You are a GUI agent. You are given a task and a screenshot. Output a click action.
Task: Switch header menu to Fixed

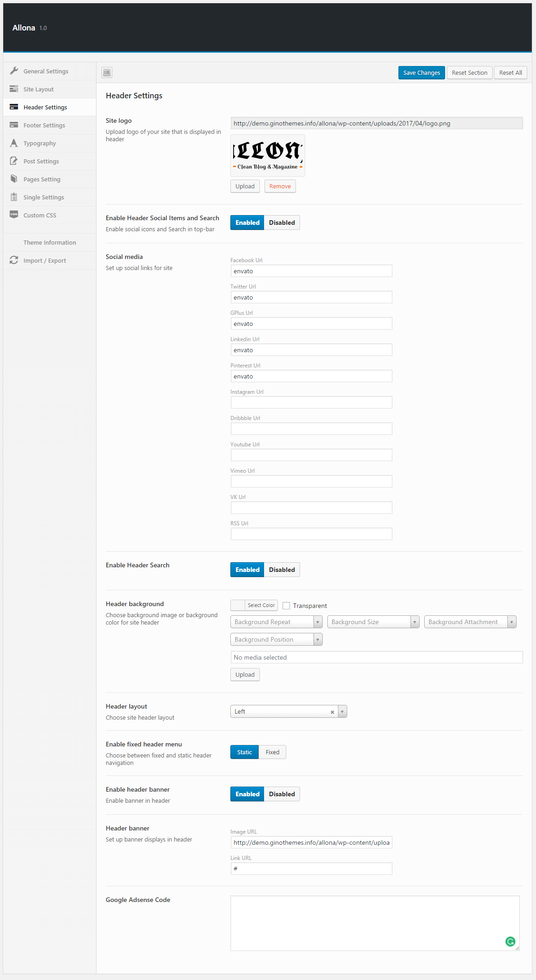coord(272,752)
